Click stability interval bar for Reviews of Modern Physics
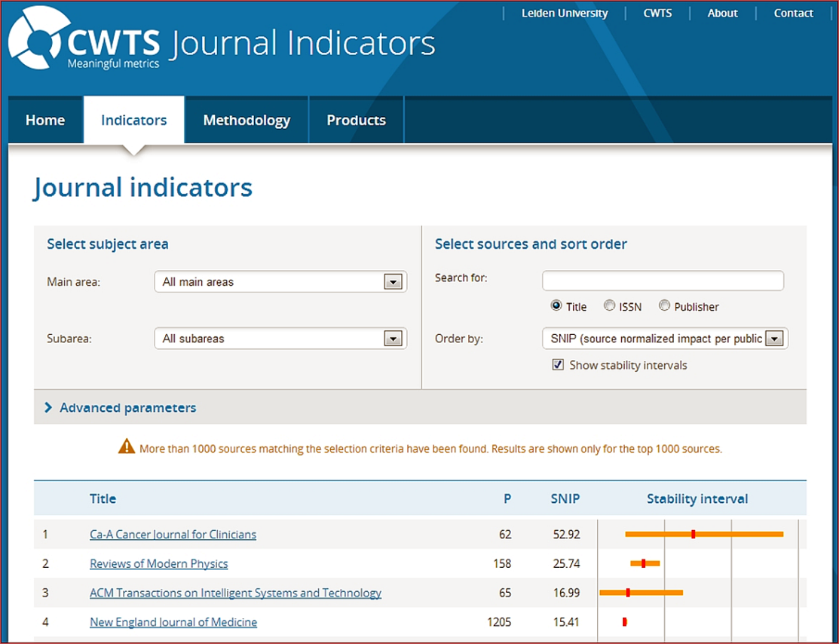Screen dimensions: 839x644 [645, 563]
